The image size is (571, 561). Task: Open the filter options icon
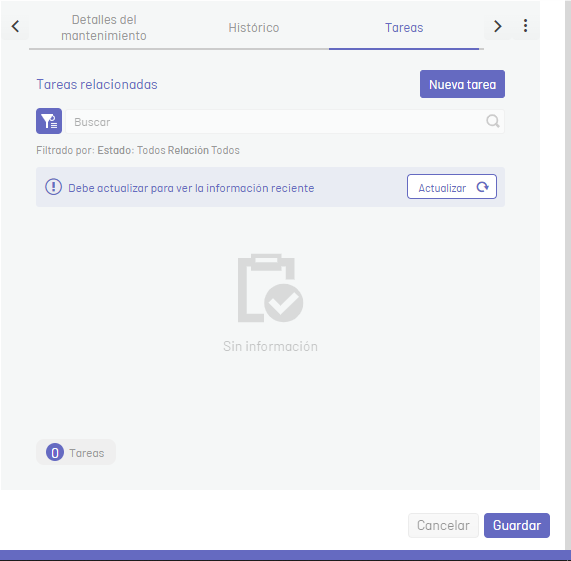(49, 121)
